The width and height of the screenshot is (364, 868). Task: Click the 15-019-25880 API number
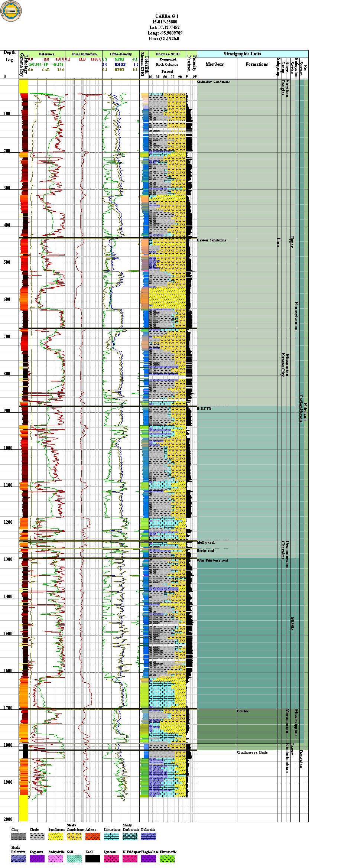click(165, 22)
